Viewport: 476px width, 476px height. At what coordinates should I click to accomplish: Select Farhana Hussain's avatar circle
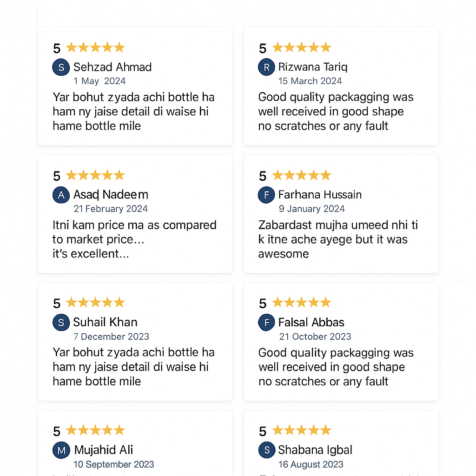point(266,195)
